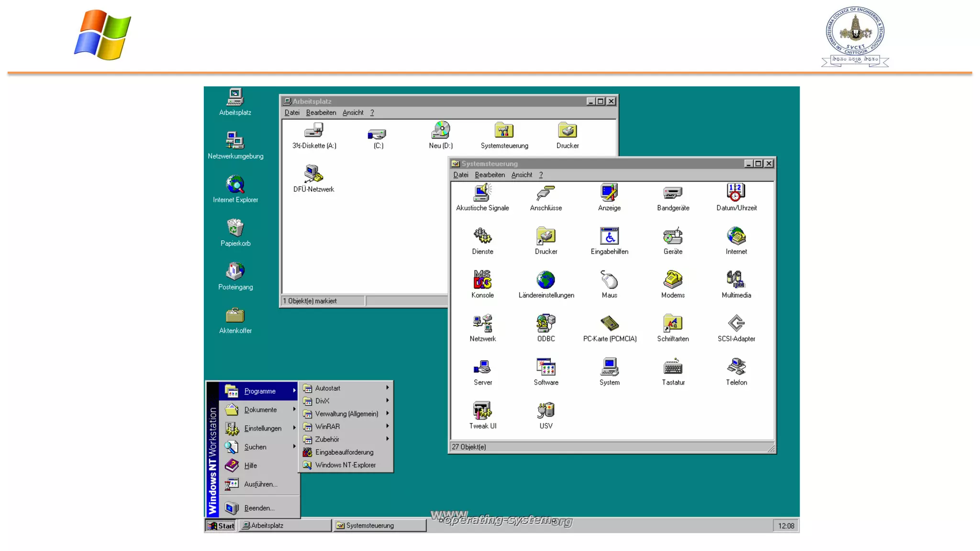Open Bearbeiten menu in Arbeitsplatz window

pyautogui.click(x=321, y=113)
